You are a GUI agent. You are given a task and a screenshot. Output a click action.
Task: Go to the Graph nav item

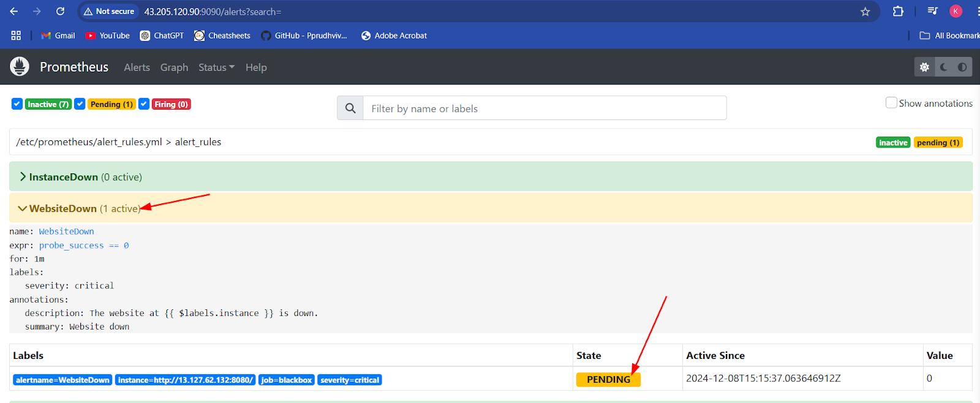pos(174,67)
